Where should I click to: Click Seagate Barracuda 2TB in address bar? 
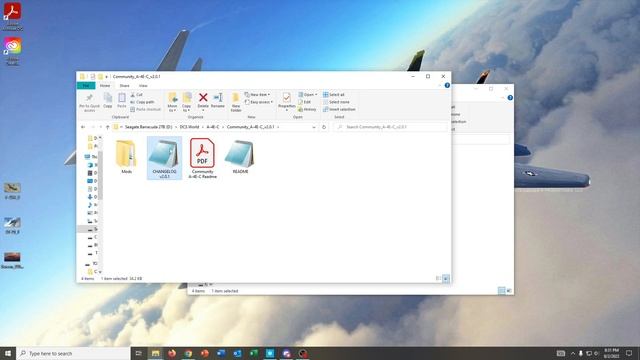[149, 127]
